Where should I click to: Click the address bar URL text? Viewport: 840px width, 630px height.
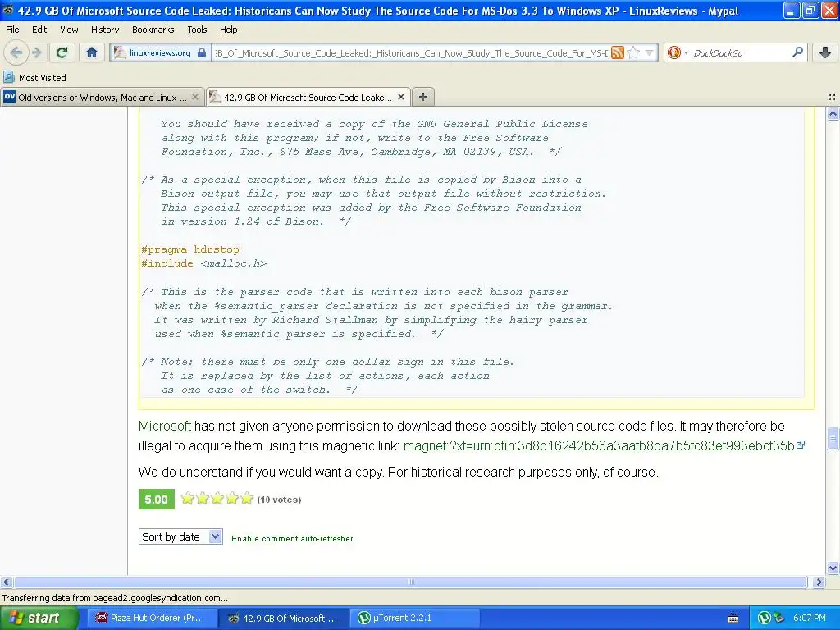tap(411, 52)
